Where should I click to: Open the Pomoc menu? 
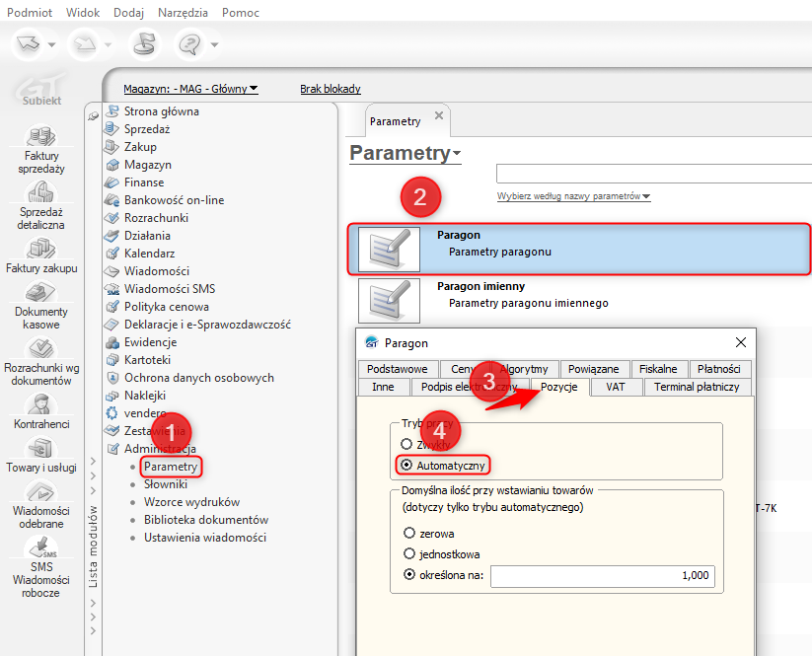(x=241, y=13)
